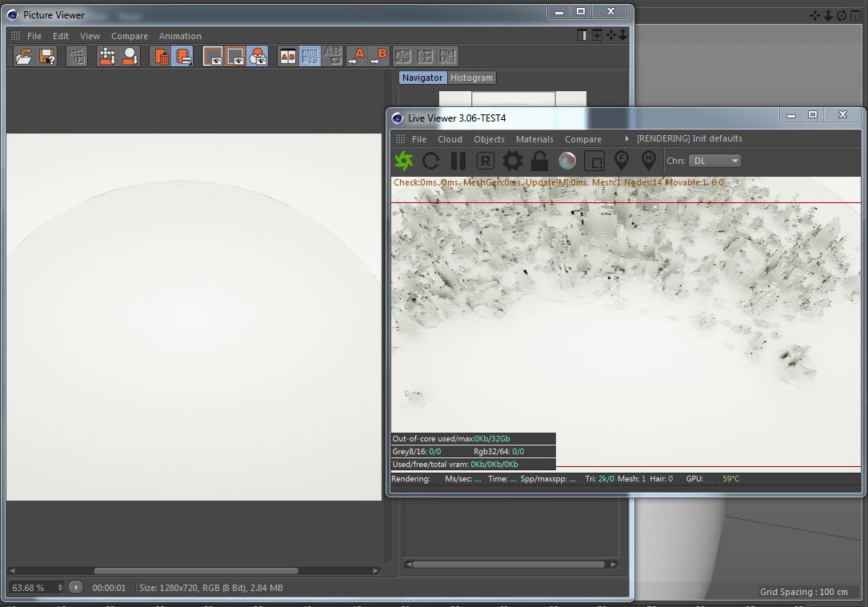This screenshot has width=868, height=607.
Task: Click the viewport rotate icon at top right
Action: click(842, 16)
